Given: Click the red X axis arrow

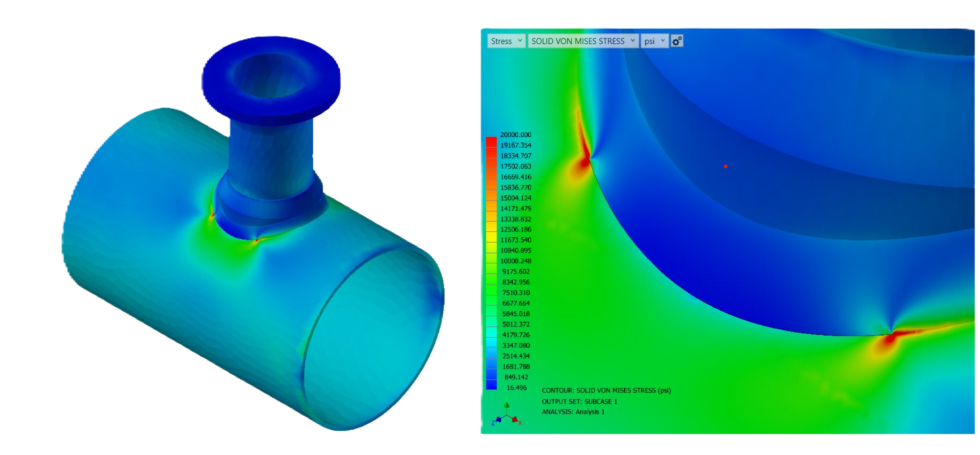Looking at the screenshot, I should (x=515, y=420).
